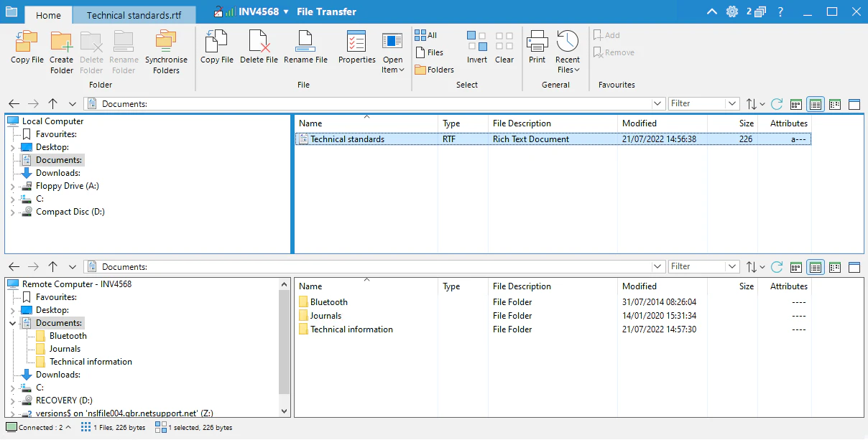Open Properties for the selected file
The width and height of the screenshot is (868, 440).
[356, 50]
